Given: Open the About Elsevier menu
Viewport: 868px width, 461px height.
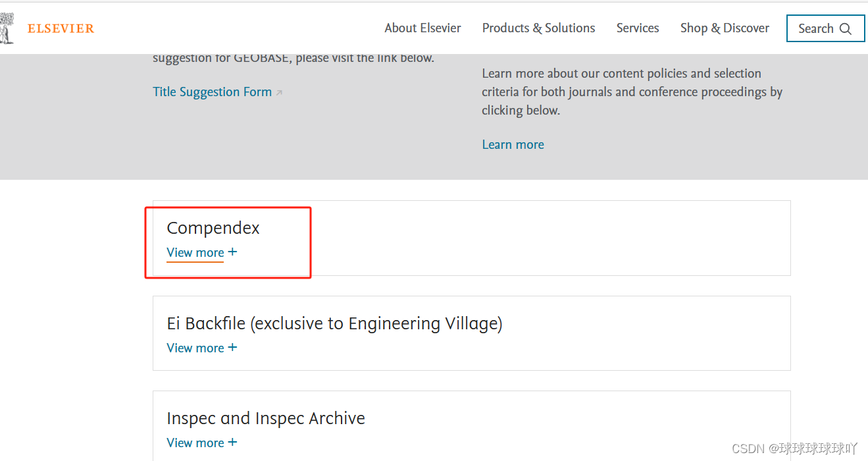Looking at the screenshot, I should point(422,28).
